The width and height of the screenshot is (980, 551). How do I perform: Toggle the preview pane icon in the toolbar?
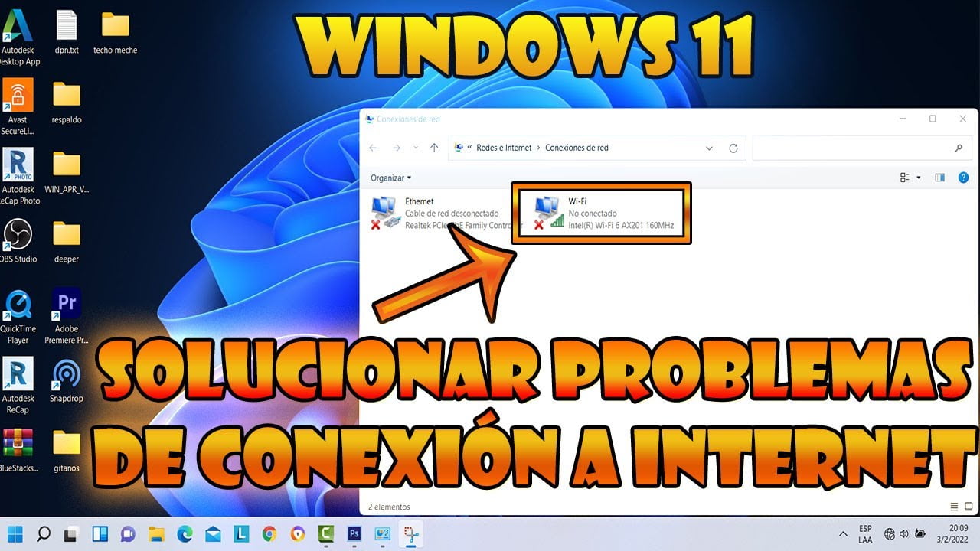tap(939, 177)
